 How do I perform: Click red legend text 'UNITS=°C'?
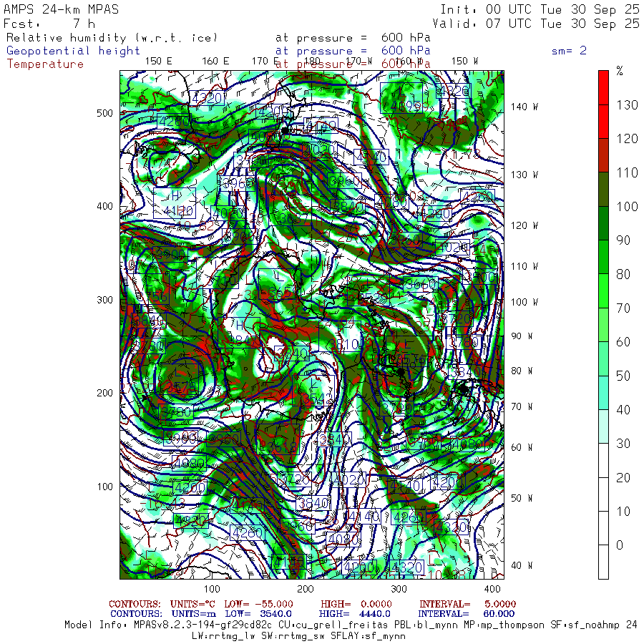(x=194, y=604)
